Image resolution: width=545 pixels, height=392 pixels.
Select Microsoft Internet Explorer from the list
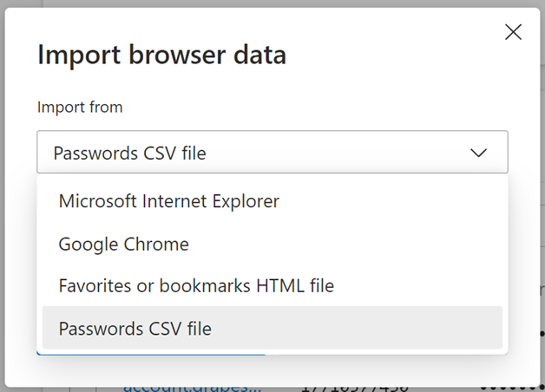169,201
